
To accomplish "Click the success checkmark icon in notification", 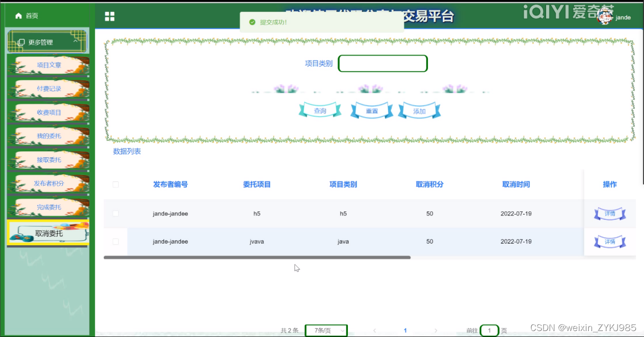I will [x=252, y=22].
